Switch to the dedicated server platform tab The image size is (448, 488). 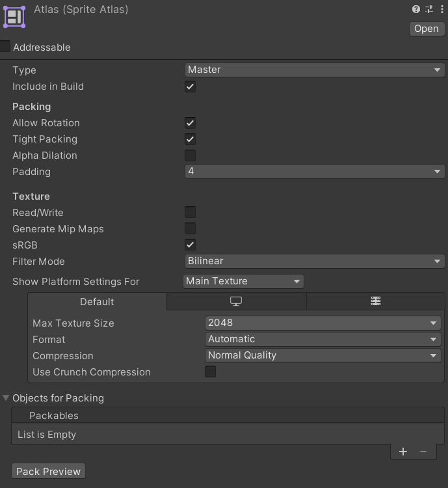click(x=376, y=301)
